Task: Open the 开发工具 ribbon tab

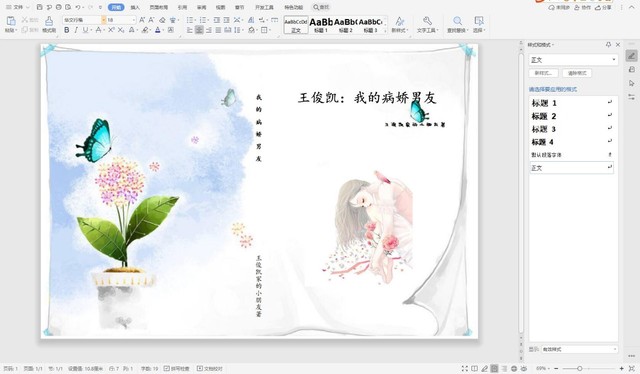Action: [x=264, y=7]
